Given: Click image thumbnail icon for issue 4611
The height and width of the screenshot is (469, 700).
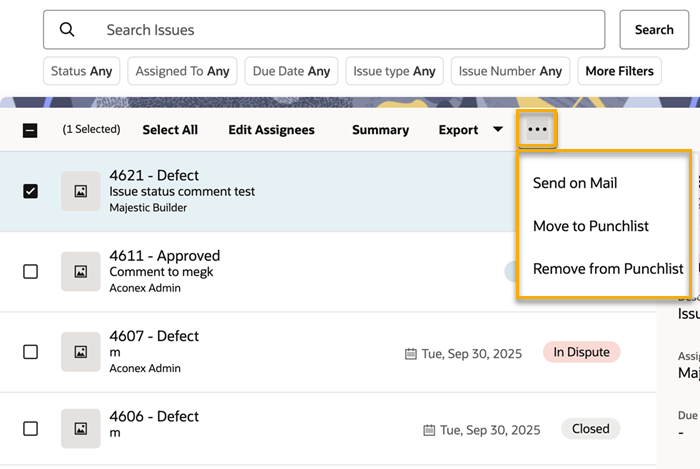Looking at the screenshot, I should click(81, 271).
